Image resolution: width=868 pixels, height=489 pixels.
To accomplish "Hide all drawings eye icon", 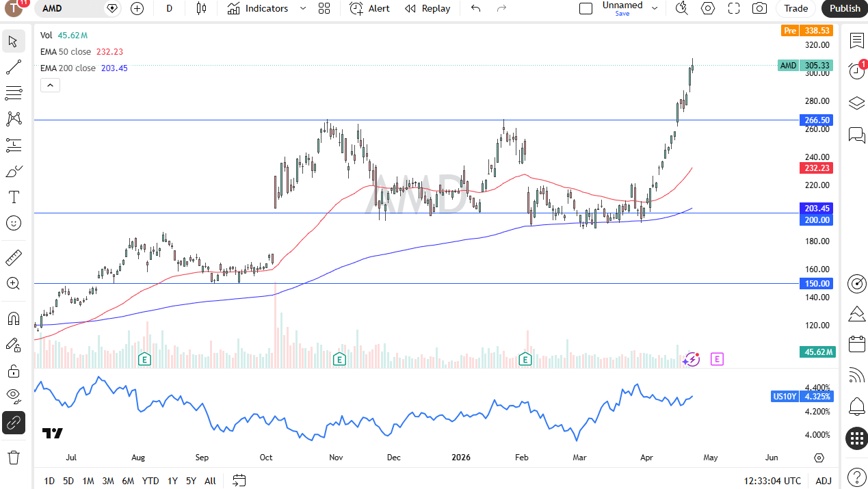I will click(x=14, y=397).
